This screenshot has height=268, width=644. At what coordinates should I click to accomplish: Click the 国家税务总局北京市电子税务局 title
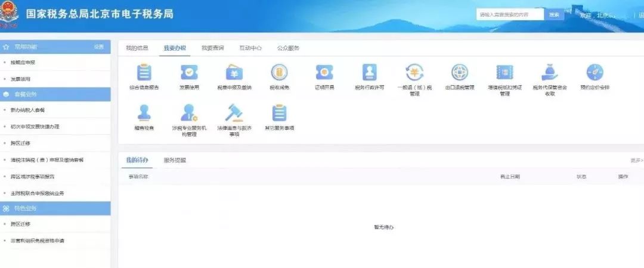(x=100, y=14)
